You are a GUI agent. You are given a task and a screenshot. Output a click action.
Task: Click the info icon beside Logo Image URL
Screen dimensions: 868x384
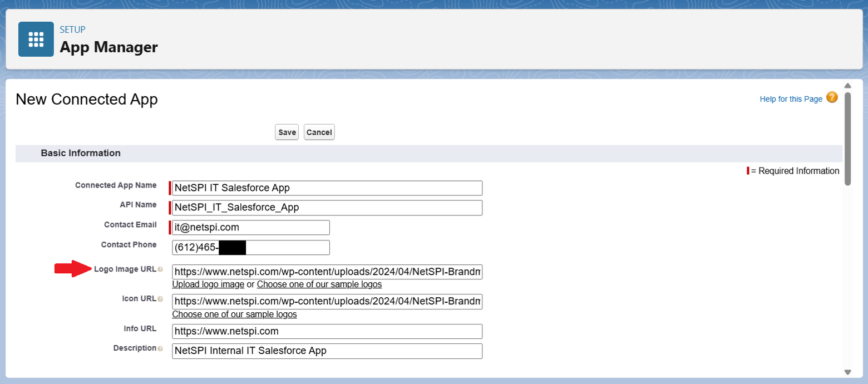160,270
